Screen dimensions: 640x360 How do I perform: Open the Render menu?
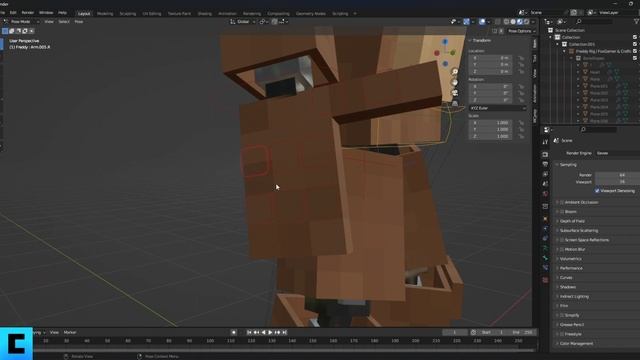[x=27, y=13]
